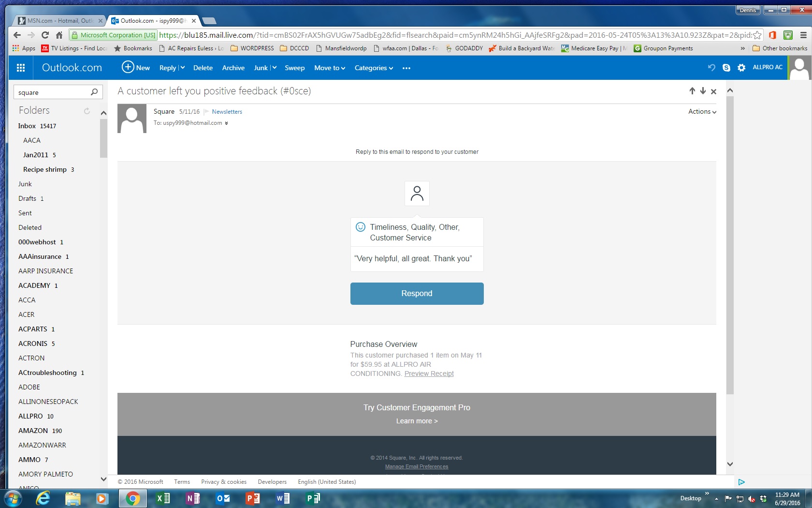Viewport: 812px width, 508px height.
Task: Open the Categories dropdown
Action: 374,68
